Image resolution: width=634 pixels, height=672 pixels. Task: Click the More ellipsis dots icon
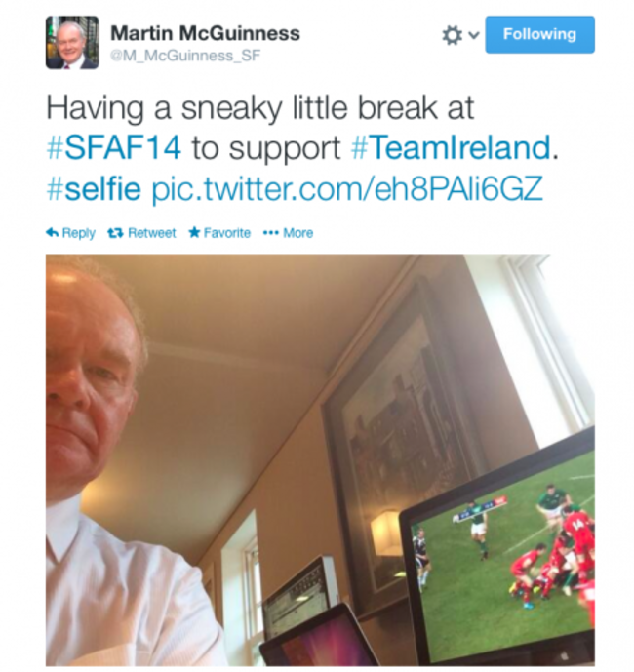coord(271,233)
